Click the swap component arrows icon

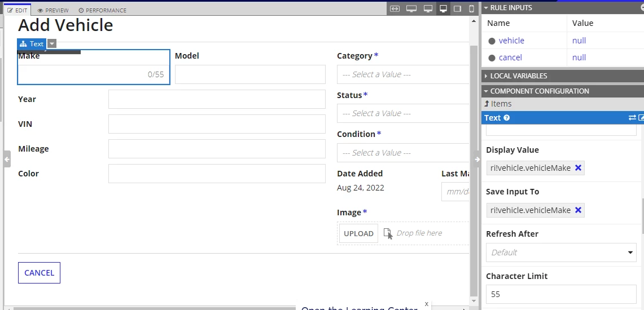[632, 118]
